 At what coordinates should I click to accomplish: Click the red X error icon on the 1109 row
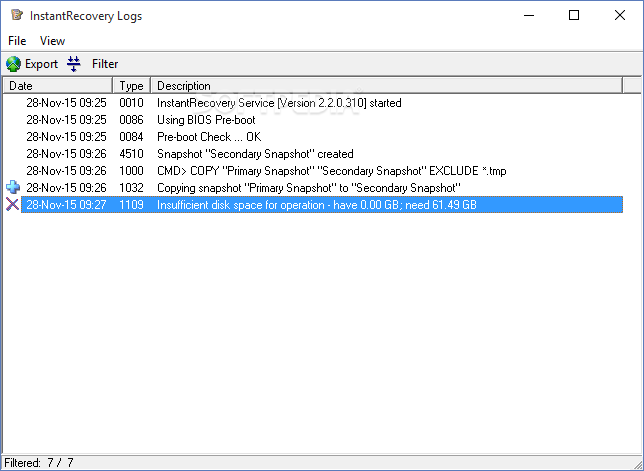pyautogui.click(x=12, y=204)
